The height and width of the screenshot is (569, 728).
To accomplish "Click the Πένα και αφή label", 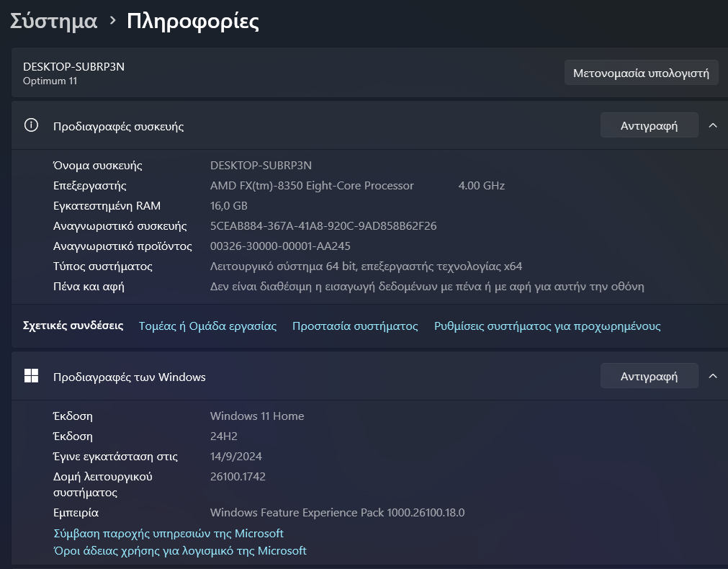I will point(89,287).
